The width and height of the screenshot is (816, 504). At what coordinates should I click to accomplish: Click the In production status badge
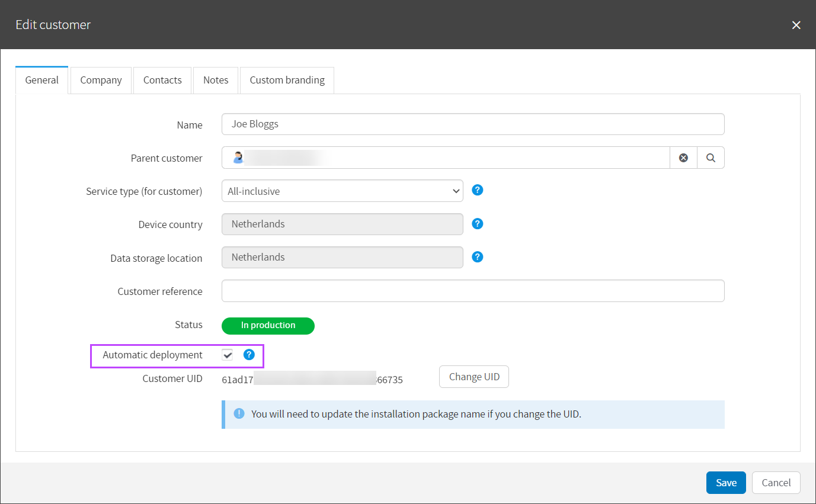pos(268,325)
